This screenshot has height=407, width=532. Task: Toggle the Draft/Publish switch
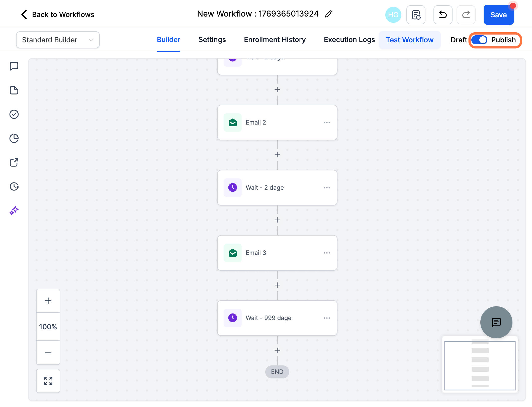[479, 40]
